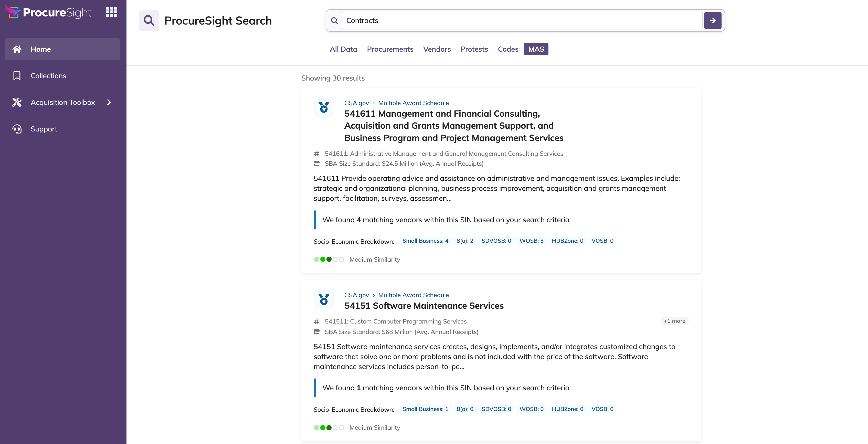The height and width of the screenshot is (444, 868).
Task: Click the large search icon beside ProcureSight Search
Action: (149, 20)
